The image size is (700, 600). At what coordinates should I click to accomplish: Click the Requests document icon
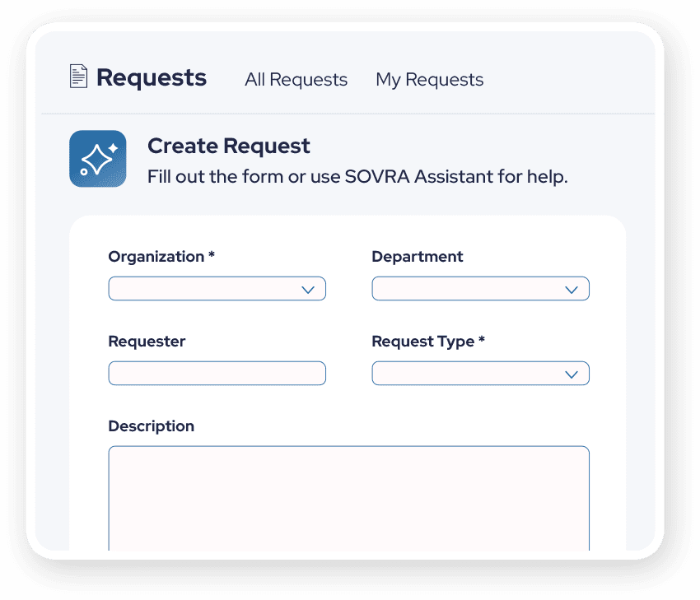click(78, 77)
